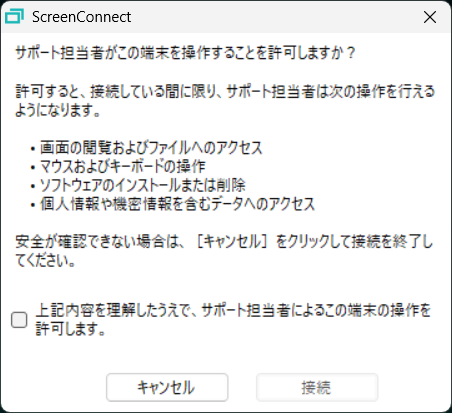Click the ScreenConnect logo icon in title bar
452x413 pixels.
click(14, 17)
